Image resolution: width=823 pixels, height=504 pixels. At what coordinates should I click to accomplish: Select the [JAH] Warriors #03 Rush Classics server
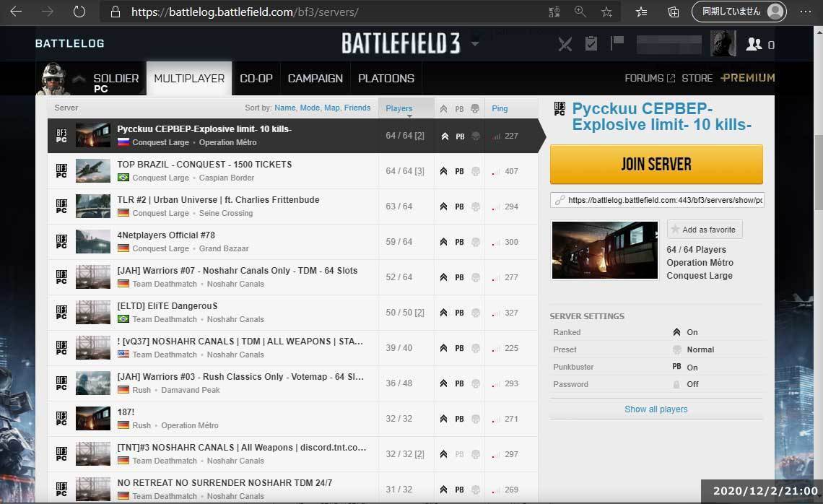293,383
